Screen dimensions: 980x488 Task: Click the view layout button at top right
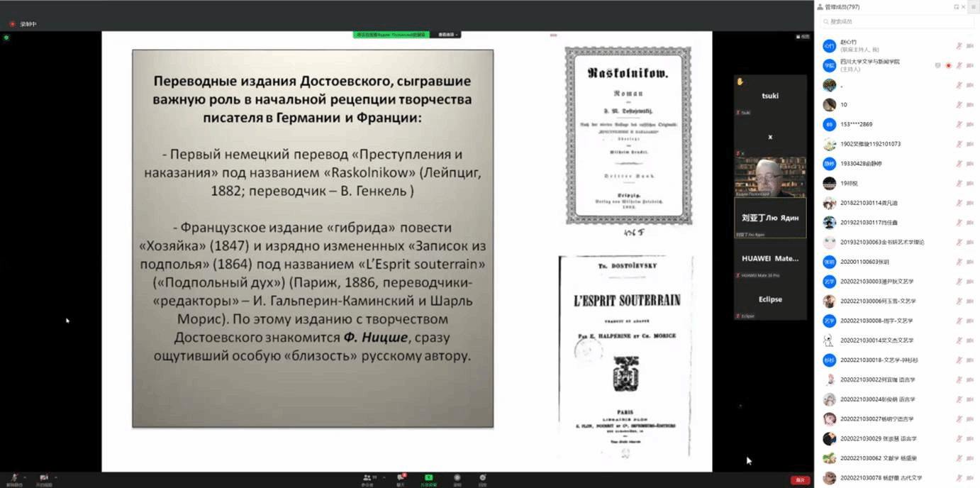[x=803, y=36]
